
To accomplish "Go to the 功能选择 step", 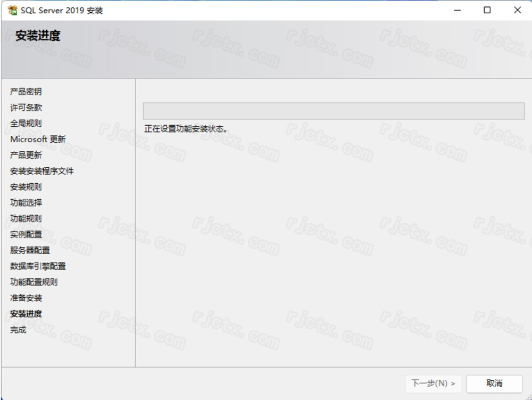I will (x=26, y=203).
